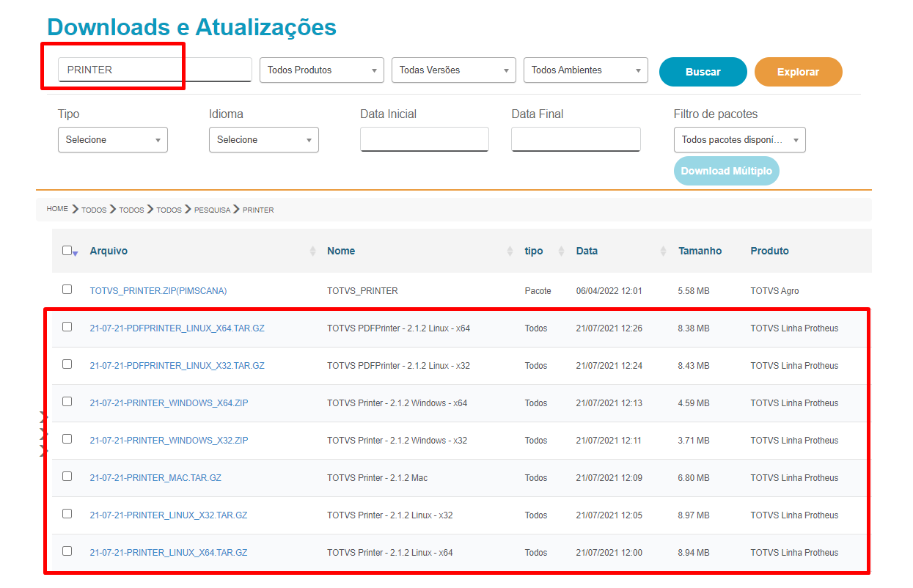This screenshot has width=913, height=588.
Task: Click PRINTER at the breadcrumb end
Action: [x=258, y=210]
